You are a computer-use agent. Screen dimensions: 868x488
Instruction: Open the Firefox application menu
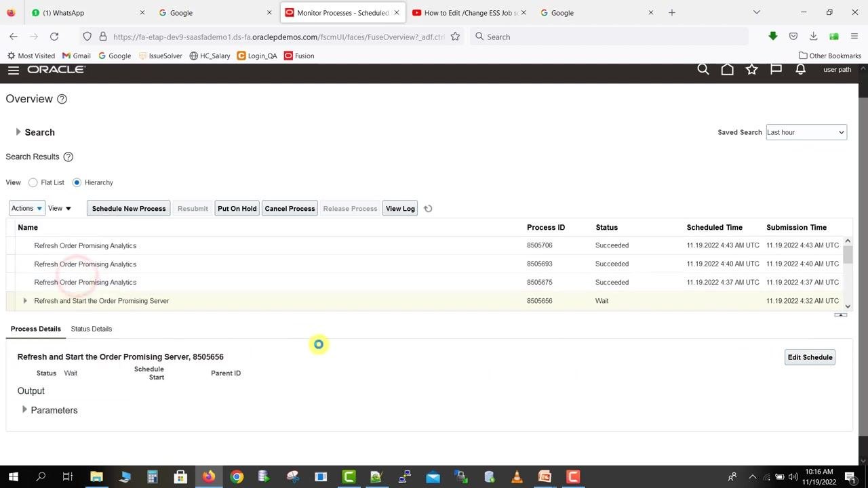click(x=855, y=37)
